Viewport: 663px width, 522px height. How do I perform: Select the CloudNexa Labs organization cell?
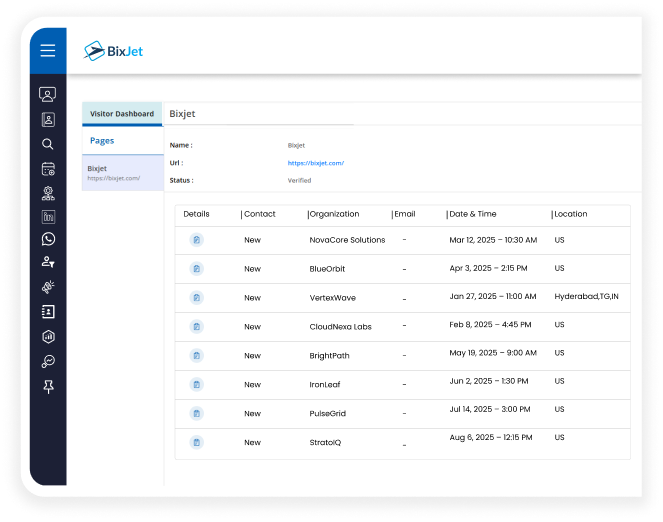click(341, 327)
